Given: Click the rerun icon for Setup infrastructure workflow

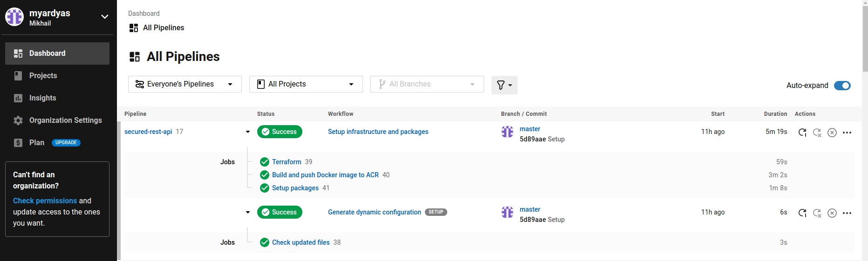Looking at the screenshot, I should point(802,133).
